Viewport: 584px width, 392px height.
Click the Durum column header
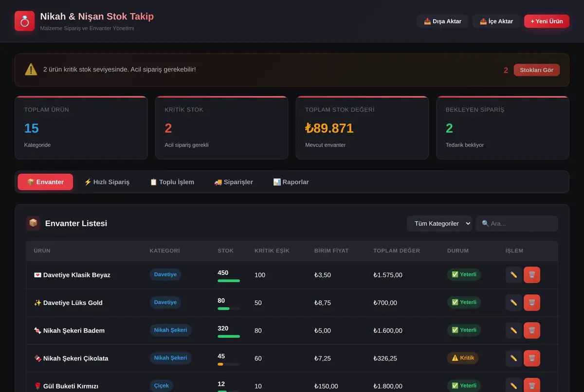click(x=458, y=251)
